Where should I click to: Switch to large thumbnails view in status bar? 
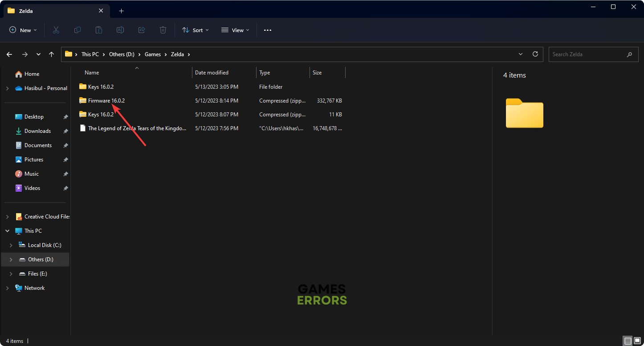tap(637, 341)
